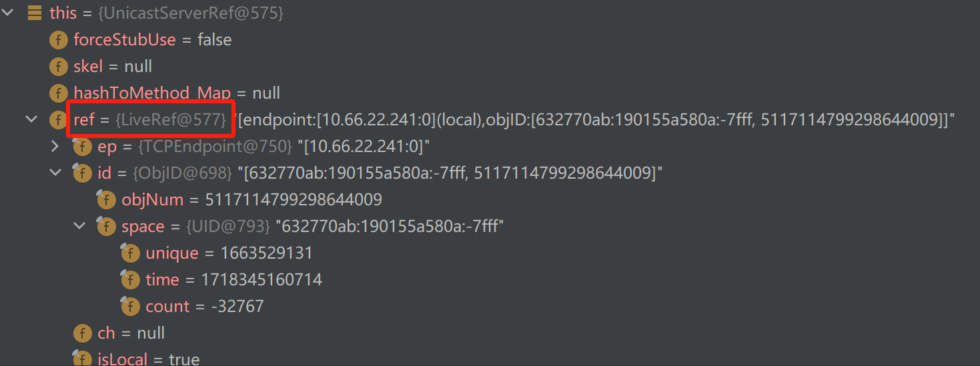This screenshot has height=366, width=980.
Task: Click the field icon beside unique
Action: click(x=131, y=253)
